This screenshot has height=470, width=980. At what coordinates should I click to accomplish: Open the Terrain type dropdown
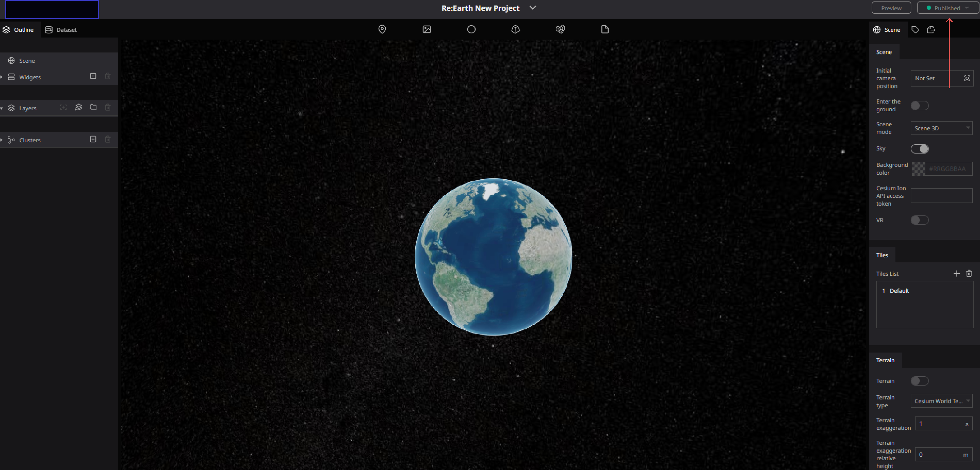941,401
